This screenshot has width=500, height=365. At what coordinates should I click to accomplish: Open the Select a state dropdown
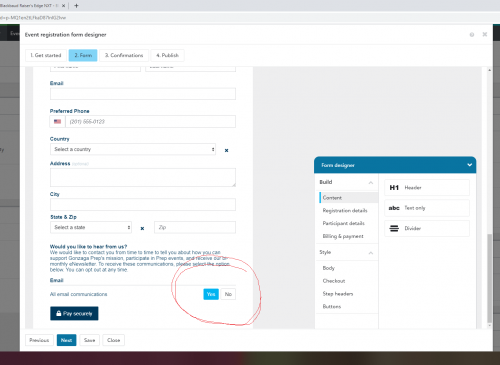91,227
